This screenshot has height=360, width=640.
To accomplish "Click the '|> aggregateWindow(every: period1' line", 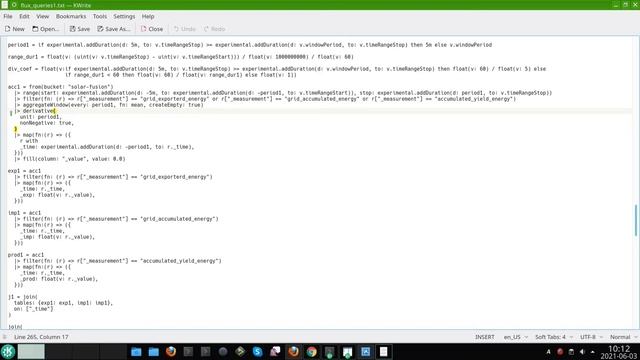I will click(x=109, y=105).
